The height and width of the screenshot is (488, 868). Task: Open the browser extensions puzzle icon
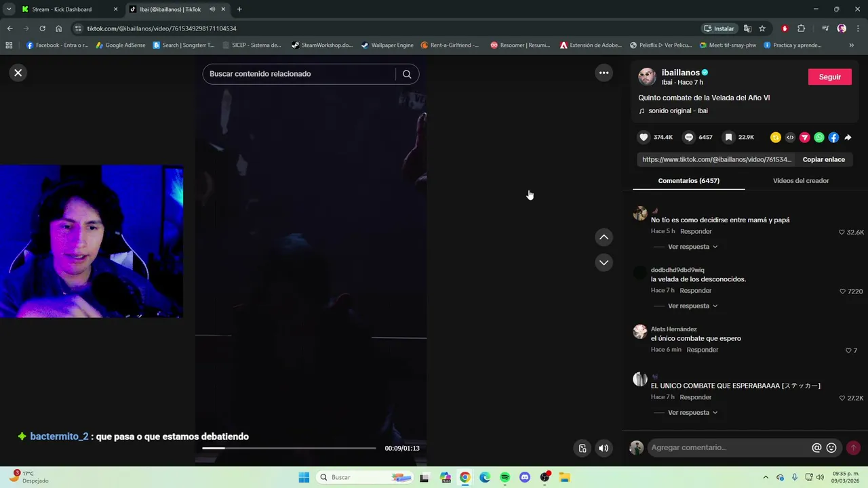802,28
